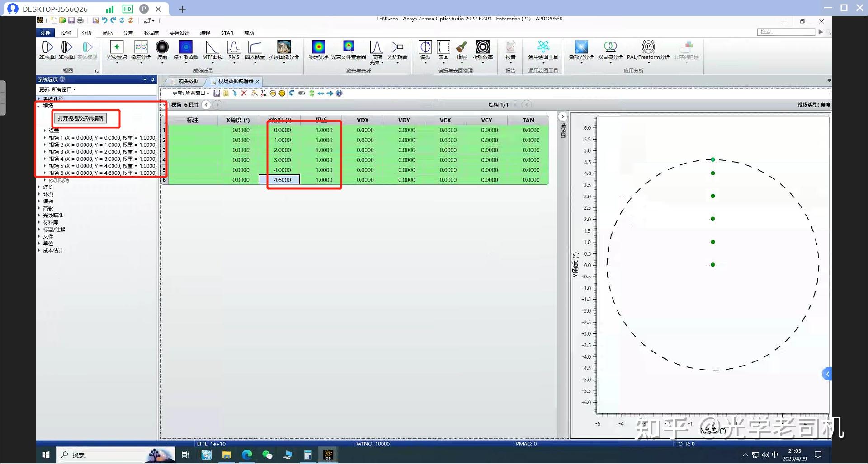868x464 pixels.
Task: Collapse field plot panel arrow
Action: click(x=562, y=117)
